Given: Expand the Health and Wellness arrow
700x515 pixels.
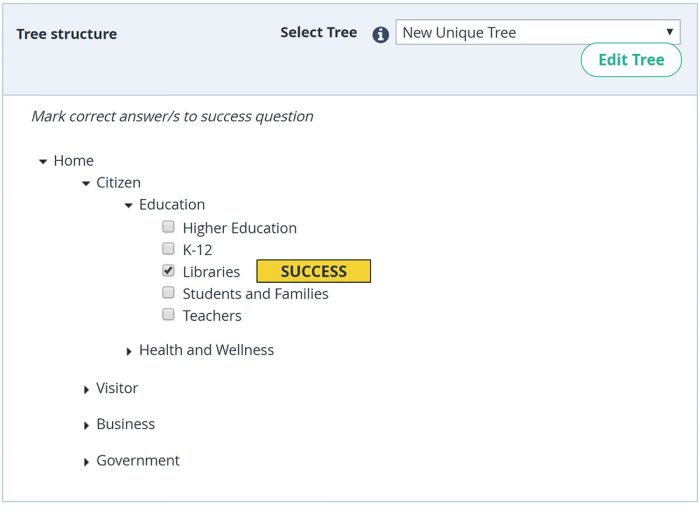Looking at the screenshot, I should 129,352.
